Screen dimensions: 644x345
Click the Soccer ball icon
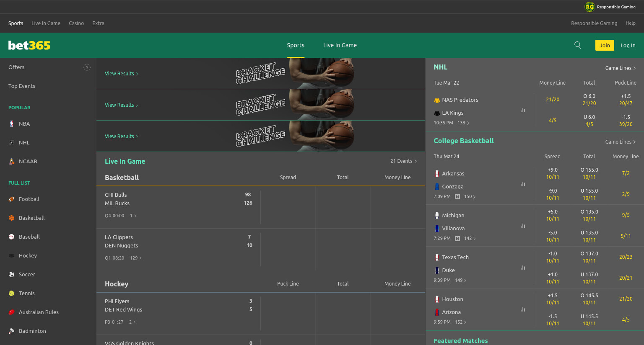[x=11, y=274]
